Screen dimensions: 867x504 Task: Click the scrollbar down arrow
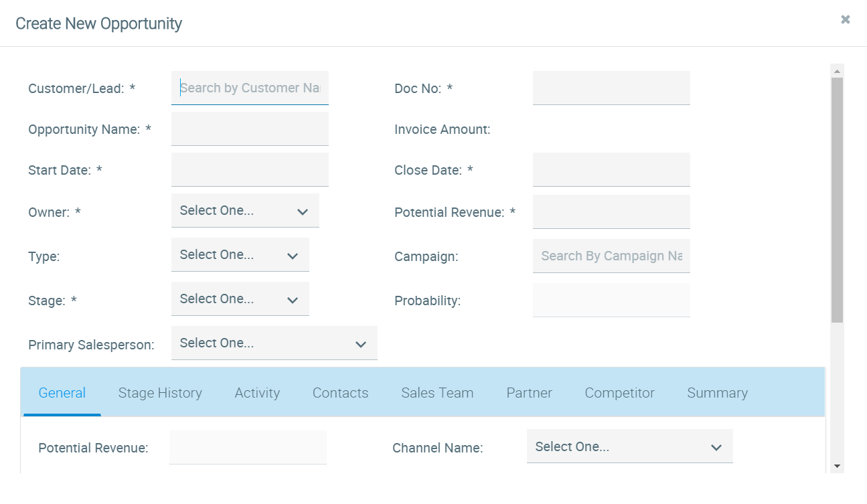837,466
